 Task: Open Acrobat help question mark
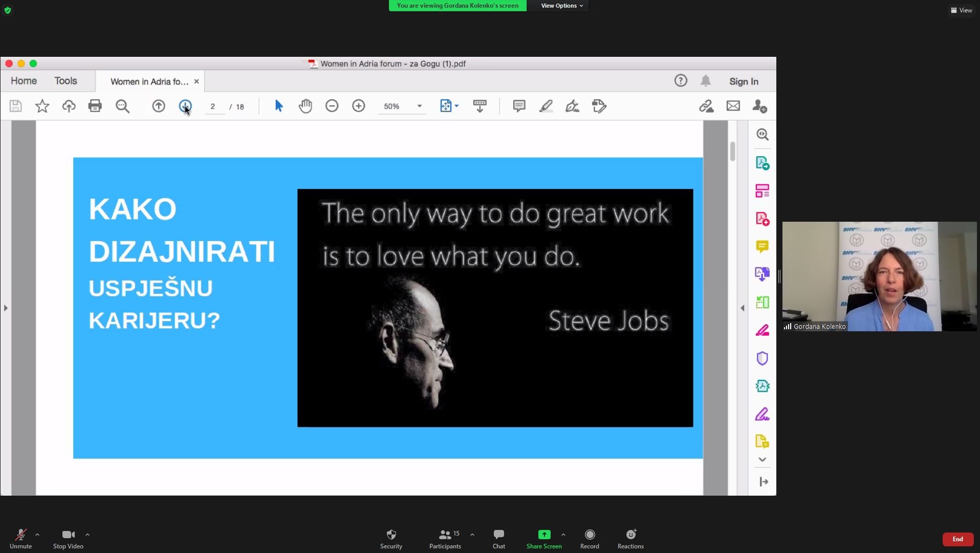(x=681, y=80)
